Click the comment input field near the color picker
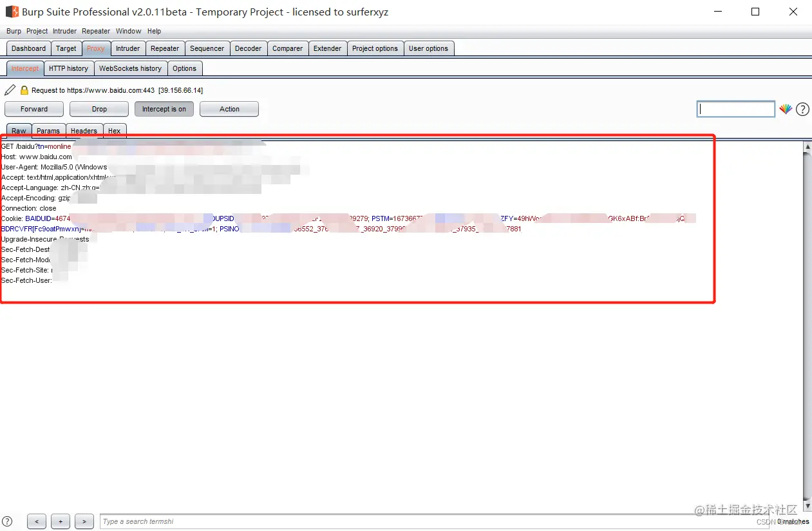This screenshot has height=531, width=812. pos(736,109)
